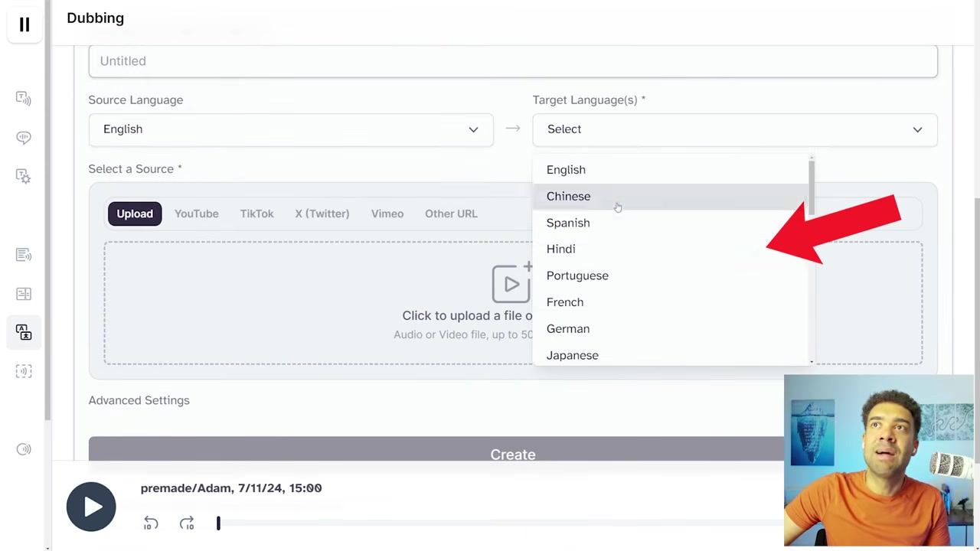The width and height of the screenshot is (980, 551).
Task: Choose English in the language list
Action: pyautogui.click(x=670, y=170)
